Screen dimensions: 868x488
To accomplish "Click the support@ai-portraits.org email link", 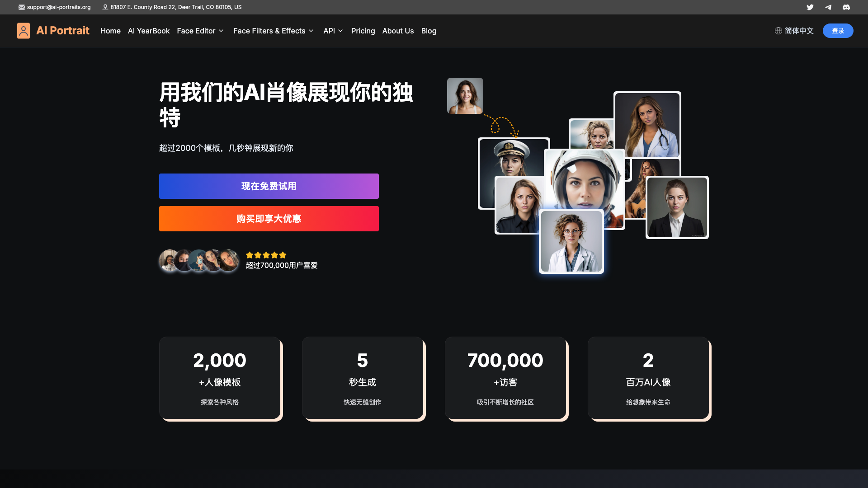I will click(x=59, y=7).
